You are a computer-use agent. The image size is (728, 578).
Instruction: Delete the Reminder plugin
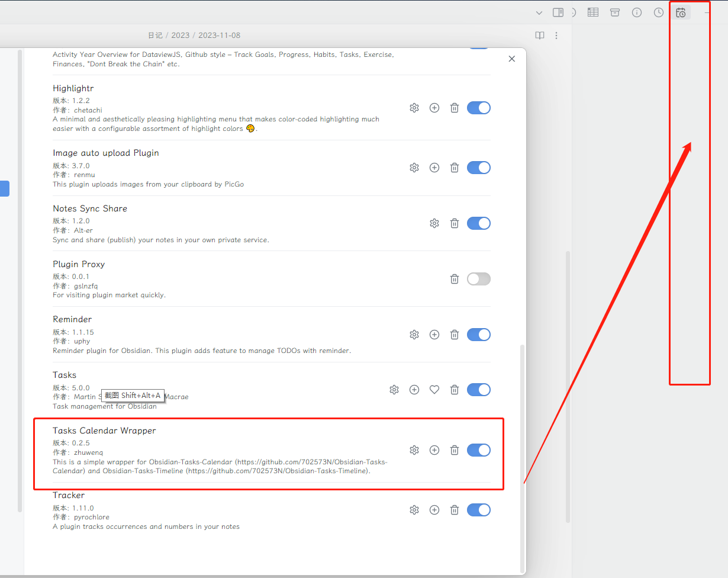(455, 335)
